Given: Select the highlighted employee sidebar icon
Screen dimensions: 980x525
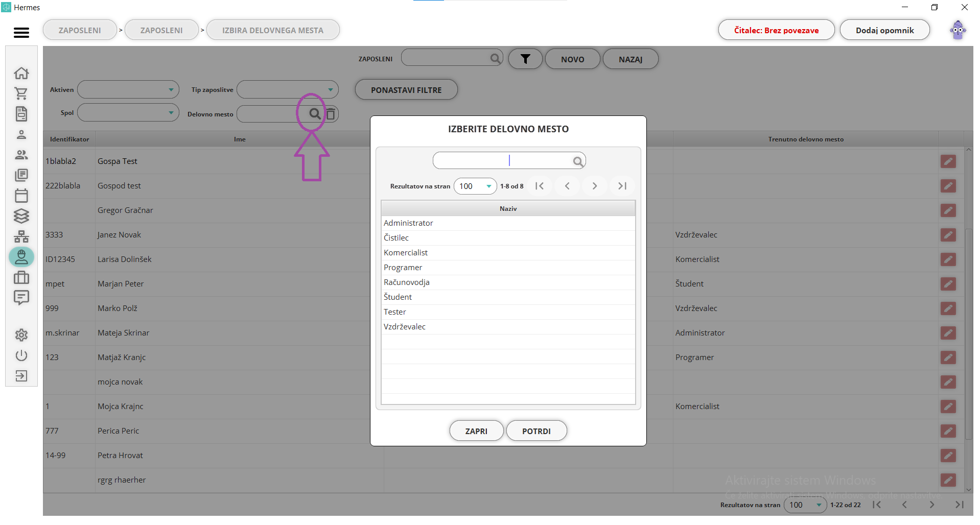Looking at the screenshot, I should coord(21,257).
